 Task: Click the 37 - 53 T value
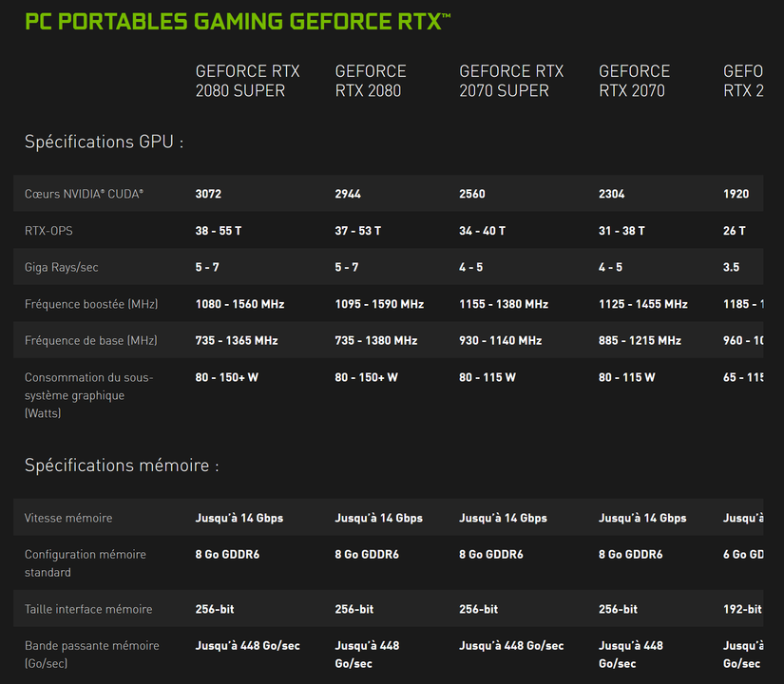click(357, 231)
